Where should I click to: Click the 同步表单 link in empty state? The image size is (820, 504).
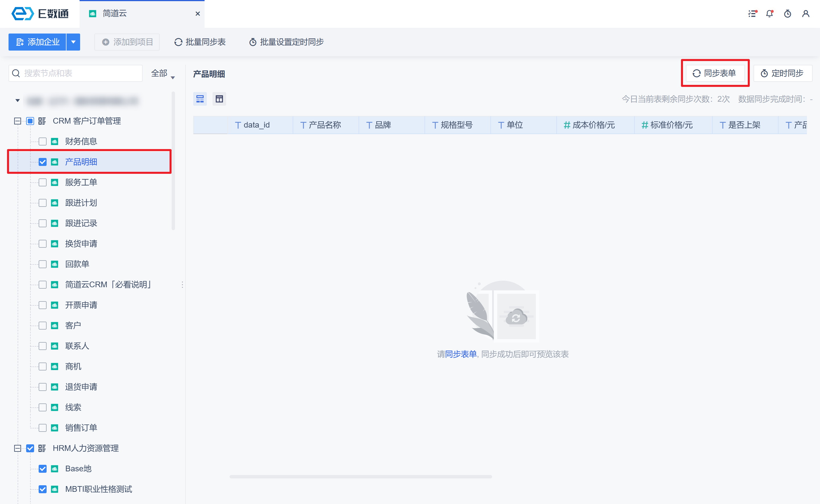coord(461,354)
